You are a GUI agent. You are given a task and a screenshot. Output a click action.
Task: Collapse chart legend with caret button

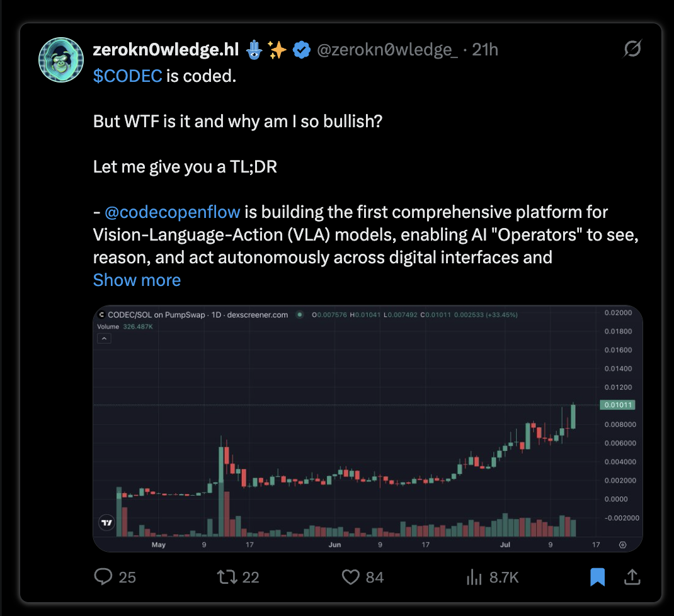click(104, 339)
